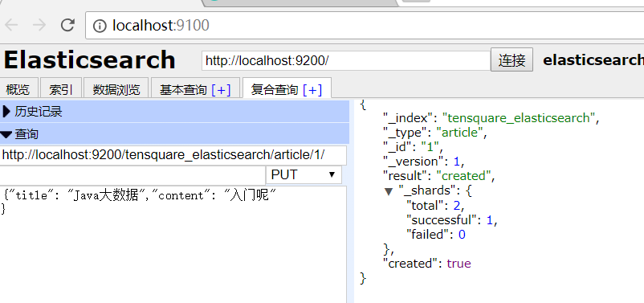
Task: Open the PUT method dropdown
Action: (304, 174)
